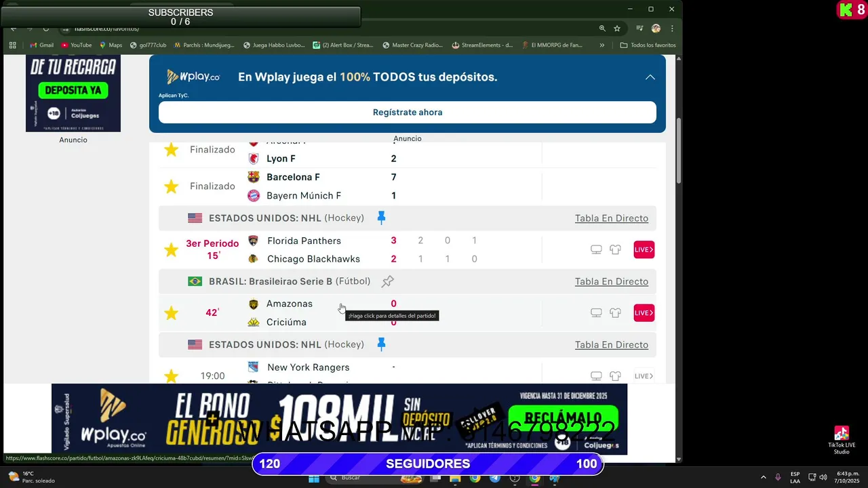Unfavorite the Amazonas match star

(x=171, y=313)
